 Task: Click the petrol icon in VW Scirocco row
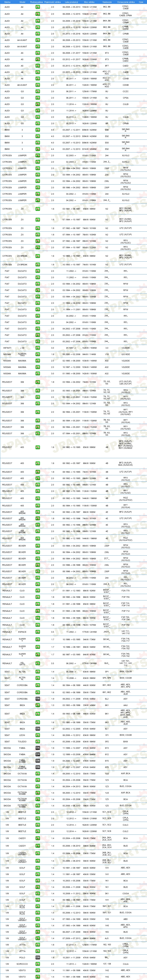click(38, 964)
